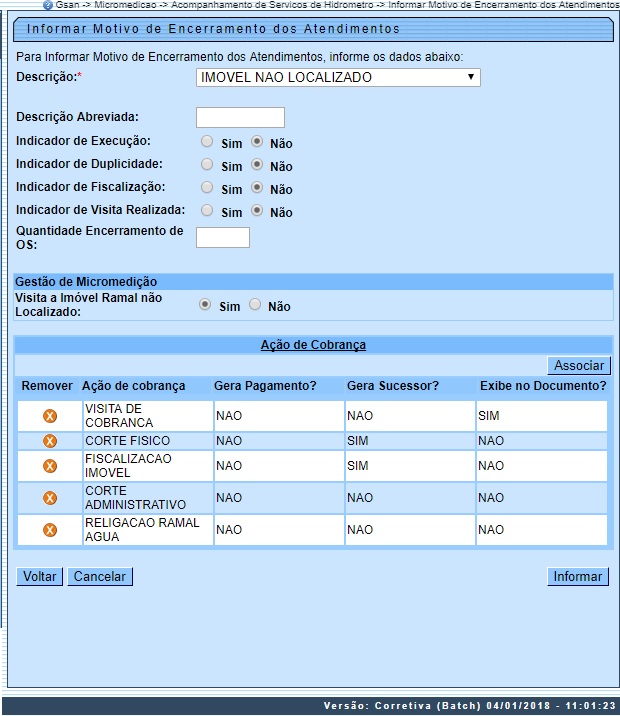The height and width of the screenshot is (716, 620).
Task: Click the Voltar button
Action: coord(40,577)
